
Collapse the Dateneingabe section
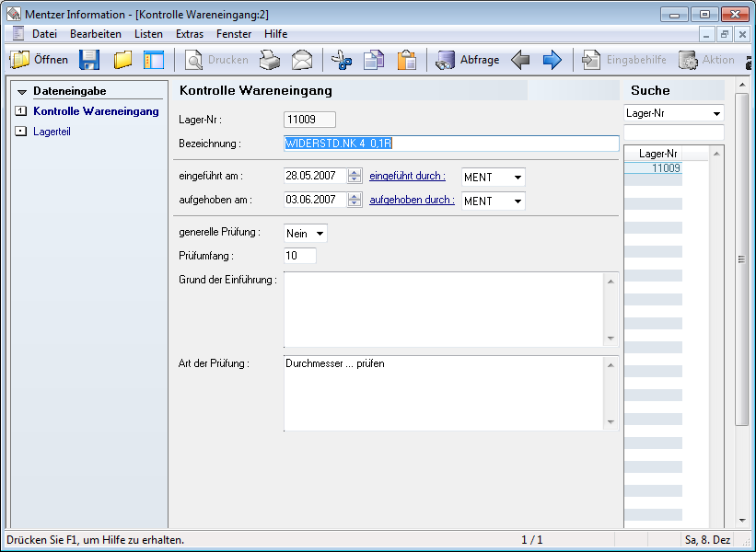tap(22, 92)
